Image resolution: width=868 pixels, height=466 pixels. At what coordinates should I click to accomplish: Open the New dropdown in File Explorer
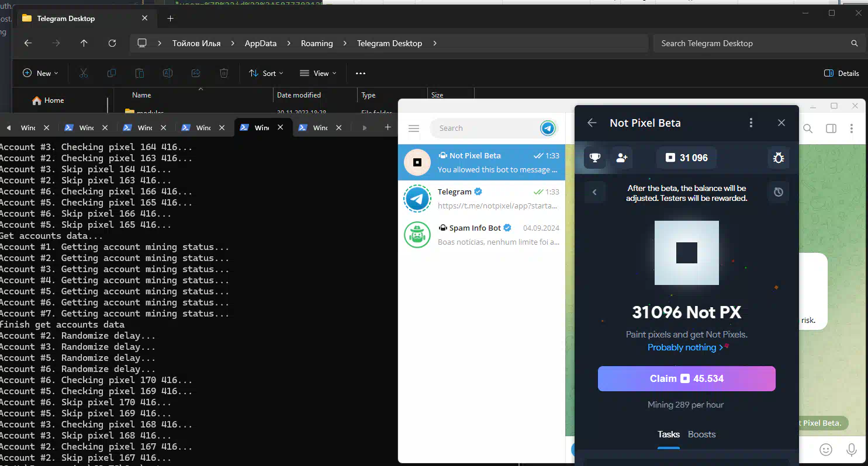40,73
